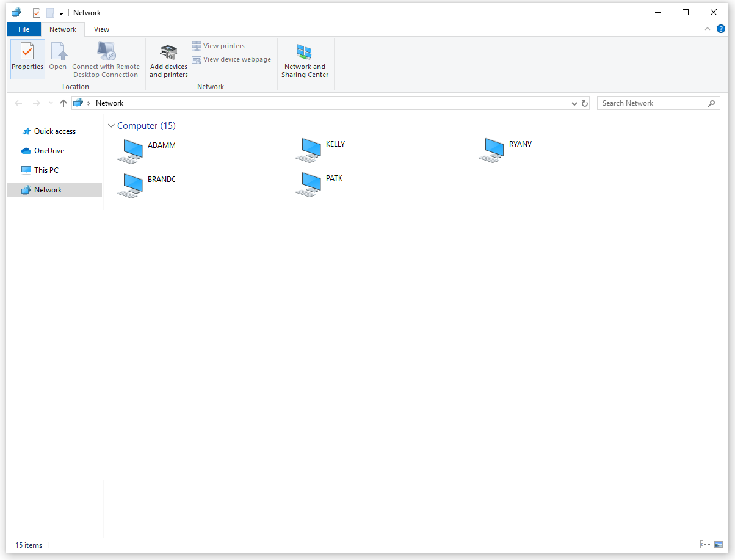This screenshot has height=560, width=735.
Task: Launch Connect with Remote Desktop Connection
Action: click(x=106, y=59)
